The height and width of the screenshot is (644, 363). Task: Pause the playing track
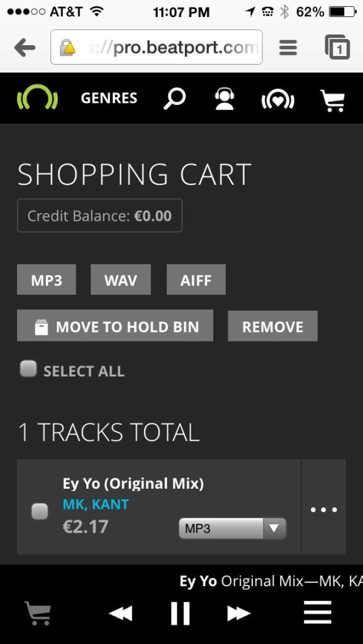coord(181,613)
